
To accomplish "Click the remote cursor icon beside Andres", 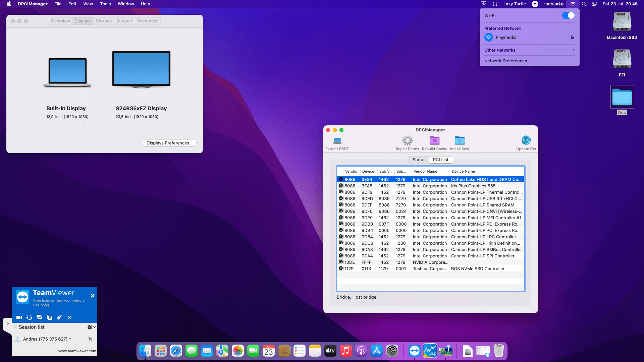I will pyautogui.click(x=90, y=339).
